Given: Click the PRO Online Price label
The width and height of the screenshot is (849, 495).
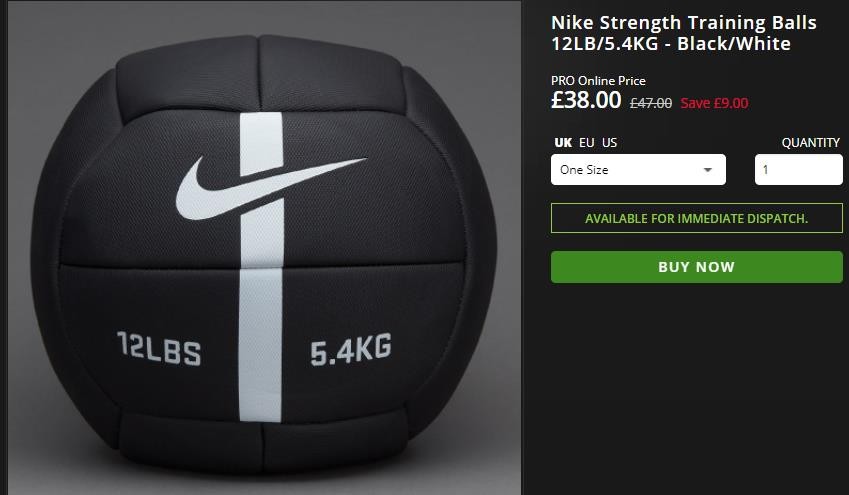Looking at the screenshot, I should (598, 81).
